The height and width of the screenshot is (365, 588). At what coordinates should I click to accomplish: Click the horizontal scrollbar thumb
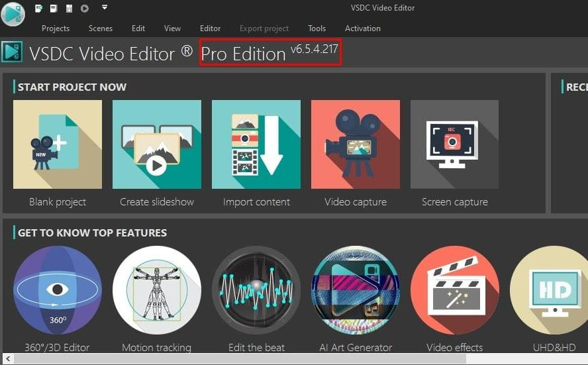(240, 358)
